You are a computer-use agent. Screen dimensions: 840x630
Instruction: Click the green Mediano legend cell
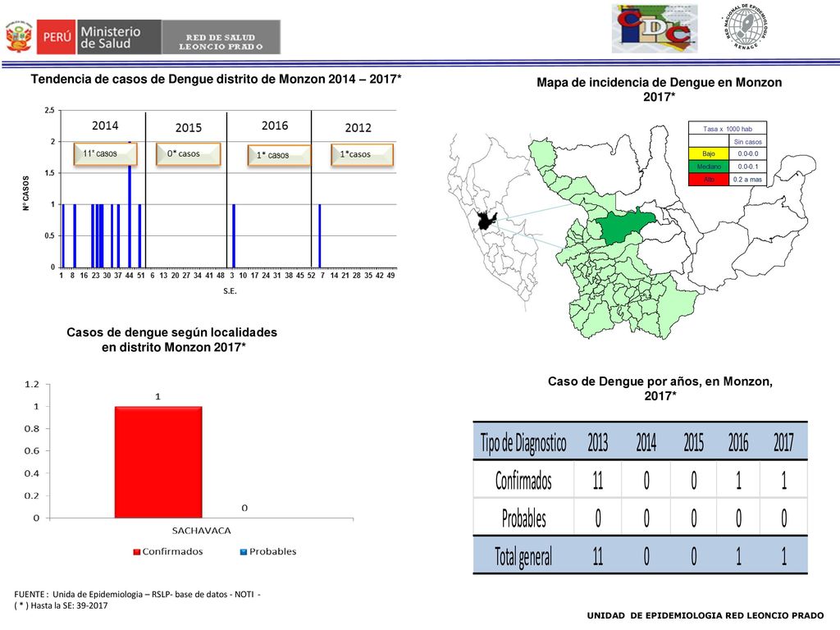click(x=708, y=167)
